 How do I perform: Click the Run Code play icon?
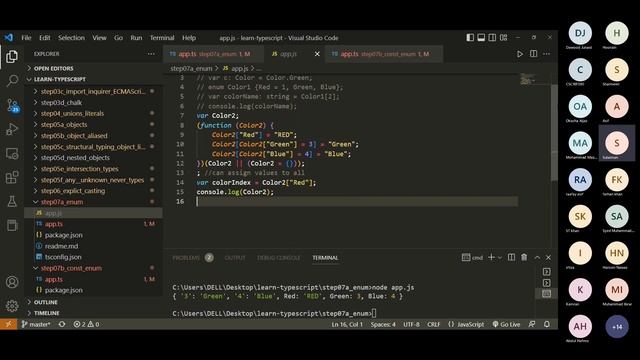[520, 54]
